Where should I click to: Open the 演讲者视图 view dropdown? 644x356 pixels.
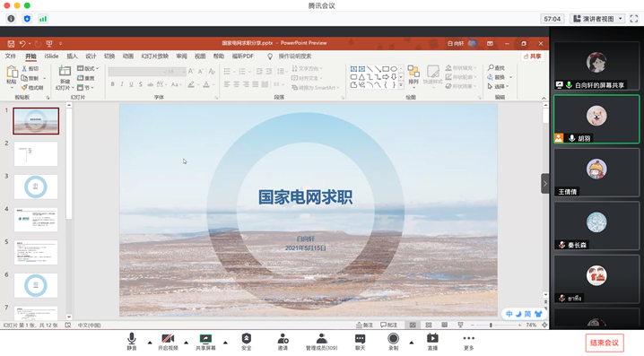[597, 19]
